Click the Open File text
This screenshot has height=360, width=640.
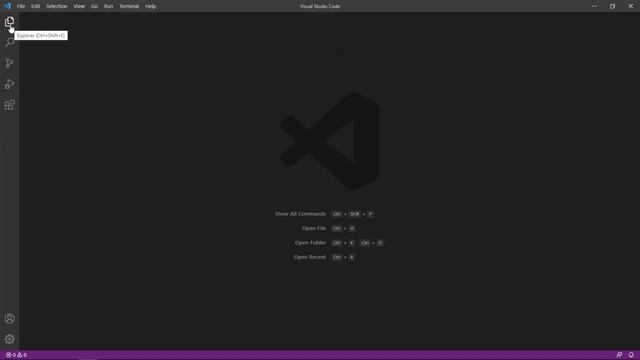pyautogui.click(x=314, y=228)
